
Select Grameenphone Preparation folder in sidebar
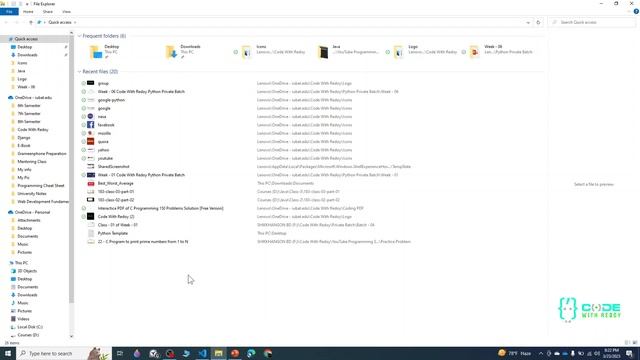(42, 153)
